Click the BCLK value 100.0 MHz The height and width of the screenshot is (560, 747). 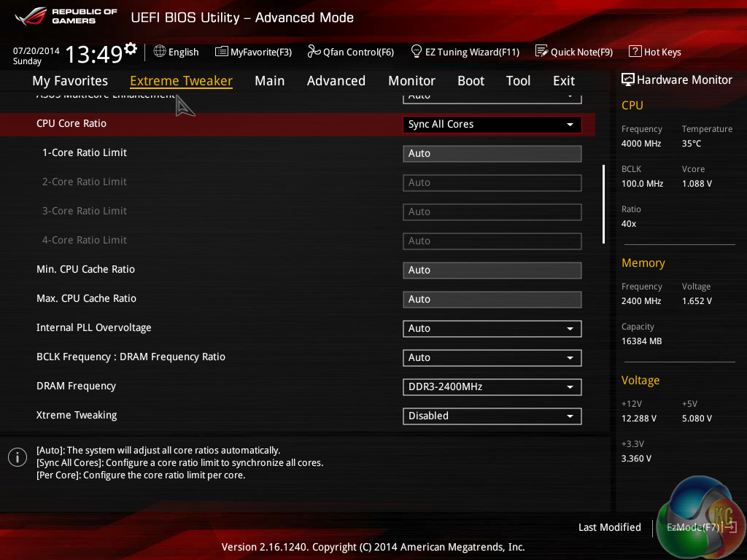pyautogui.click(x=642, y=183)
